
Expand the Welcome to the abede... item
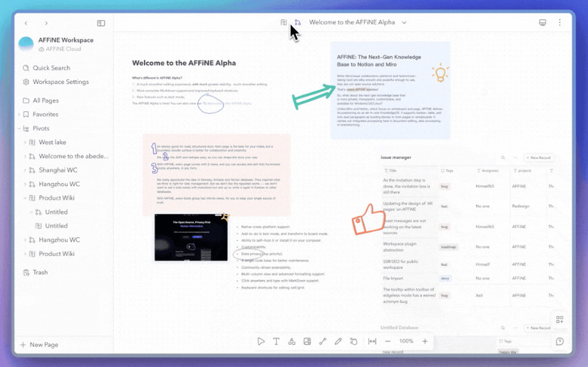(25, 156)
